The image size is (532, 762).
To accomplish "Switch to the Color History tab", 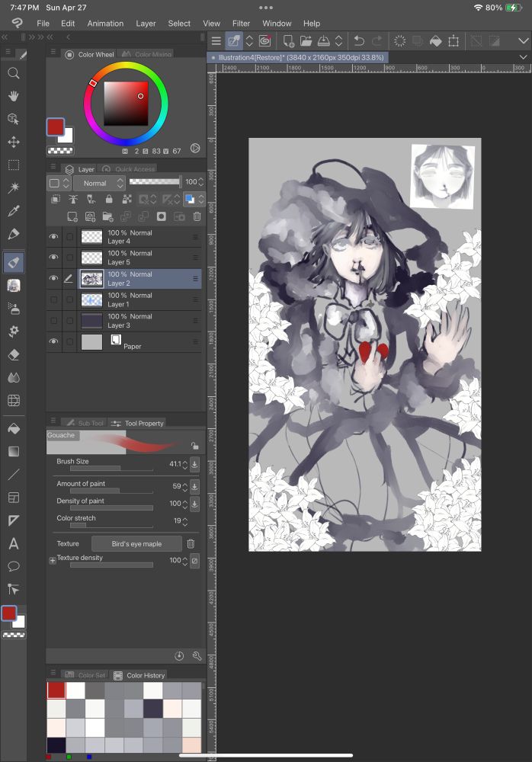I will [139, 675].
